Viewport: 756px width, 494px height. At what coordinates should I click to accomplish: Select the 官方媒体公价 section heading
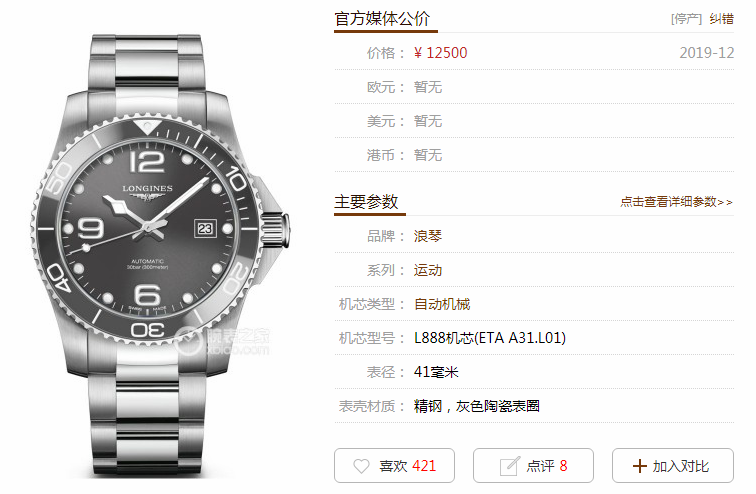[382, 19]
